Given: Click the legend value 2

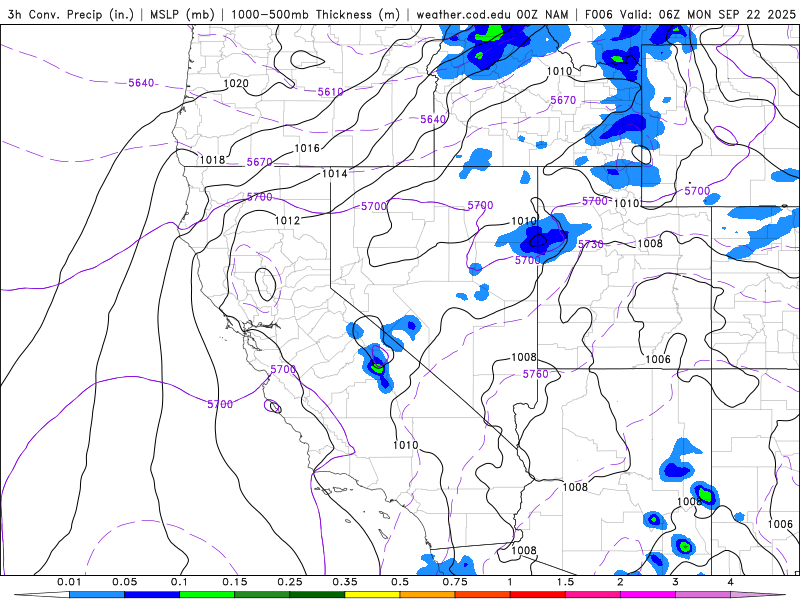Looking at the screenshot, I should coord(620,582).
